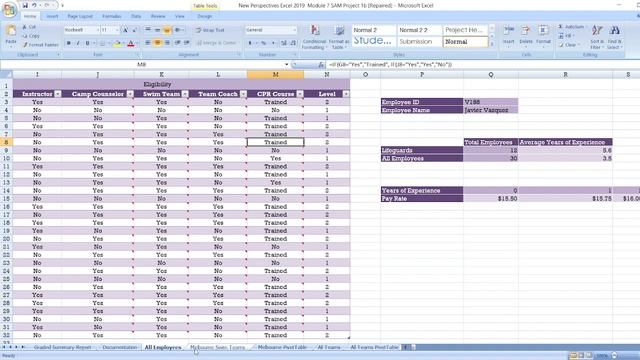640x360 pixels.
Task: Click Increase Decimal in the Number group
Action: point(284,43)
